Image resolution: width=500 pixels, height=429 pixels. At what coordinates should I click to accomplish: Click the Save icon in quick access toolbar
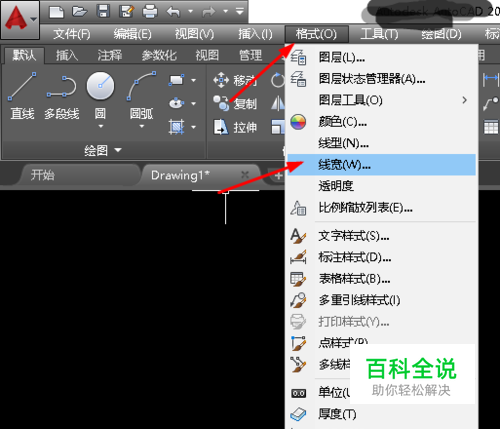pos(103,12)
